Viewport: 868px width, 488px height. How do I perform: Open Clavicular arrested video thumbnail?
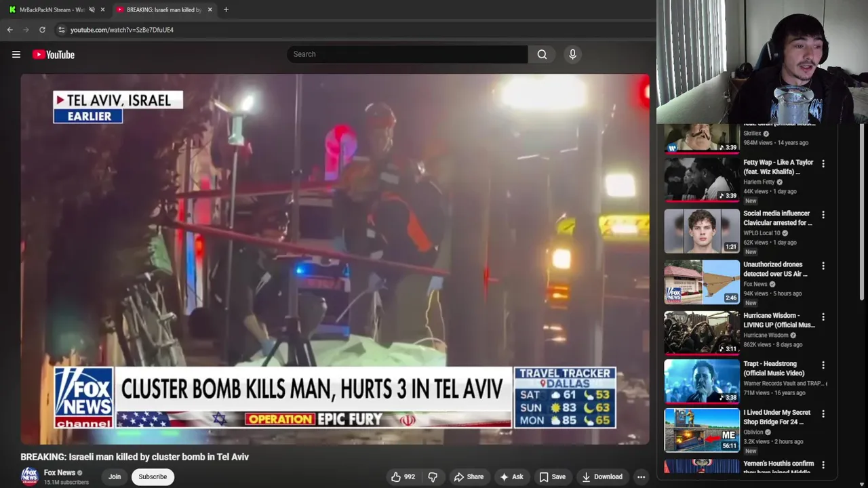[x=702, y=230]
